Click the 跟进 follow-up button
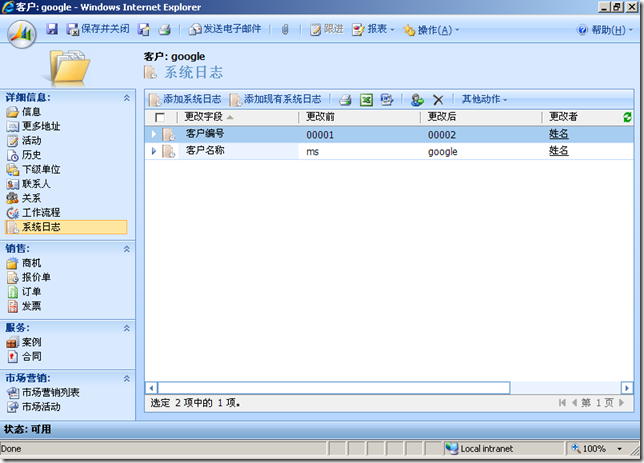The height and width of the screenshot is (463, 644). 327,29
